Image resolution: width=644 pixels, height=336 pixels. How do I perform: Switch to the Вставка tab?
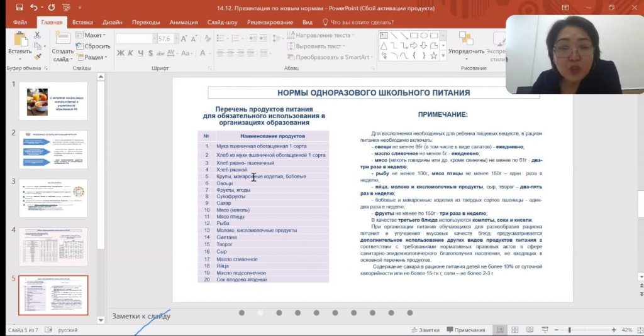tap(82, 22)
